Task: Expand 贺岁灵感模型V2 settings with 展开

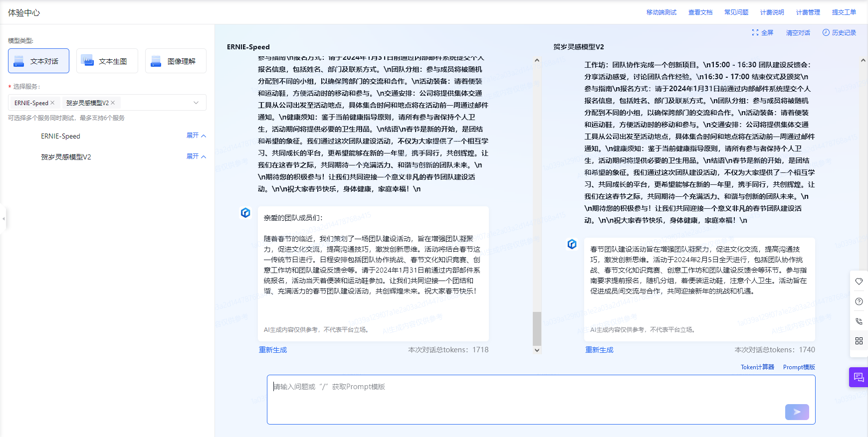Action: coord(196,156)
